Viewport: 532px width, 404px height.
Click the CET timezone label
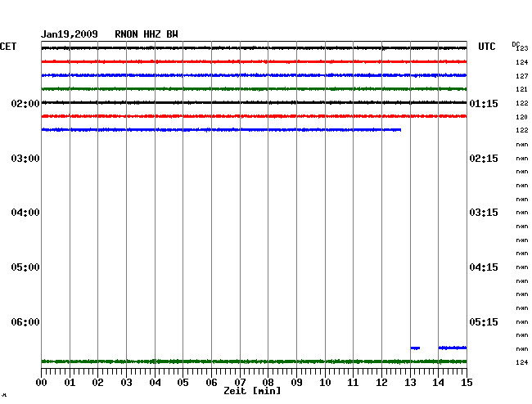pyautogui.click(x=8, y=47)
